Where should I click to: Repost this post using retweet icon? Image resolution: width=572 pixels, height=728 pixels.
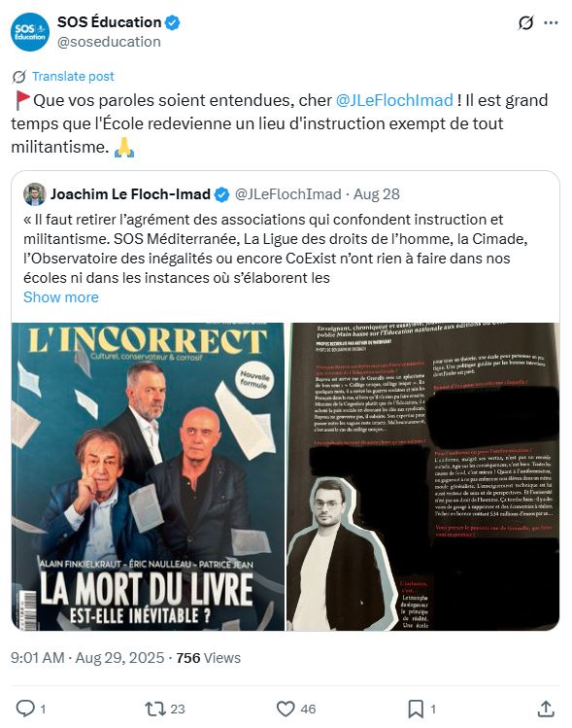coord(155,709)
